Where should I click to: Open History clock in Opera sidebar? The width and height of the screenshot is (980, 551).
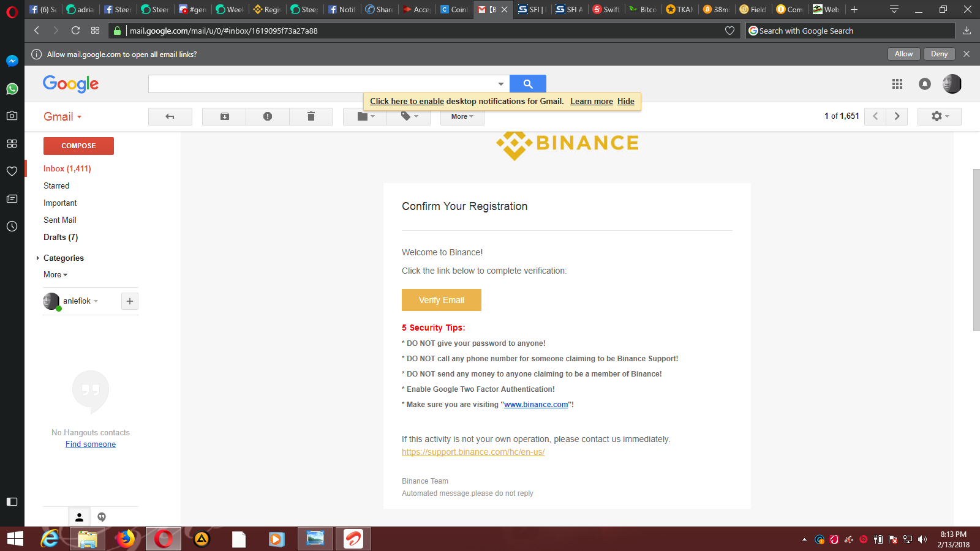tap(12, 226)
